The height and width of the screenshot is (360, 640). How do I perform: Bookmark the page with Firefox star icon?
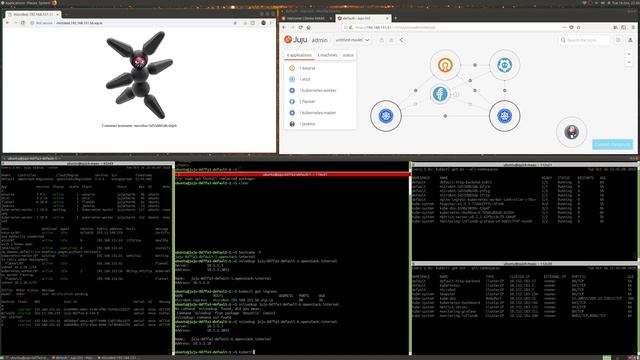pyautogui.click(x=578, y=27)
